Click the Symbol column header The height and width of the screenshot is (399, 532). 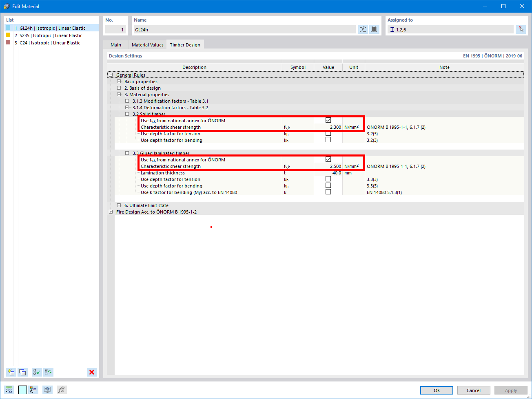298,67
